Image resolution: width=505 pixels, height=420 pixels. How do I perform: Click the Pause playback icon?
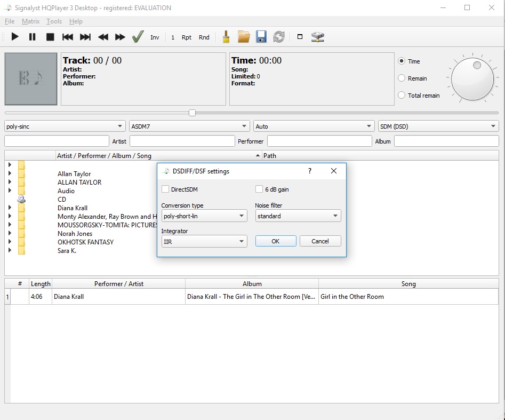click(33, 37)
